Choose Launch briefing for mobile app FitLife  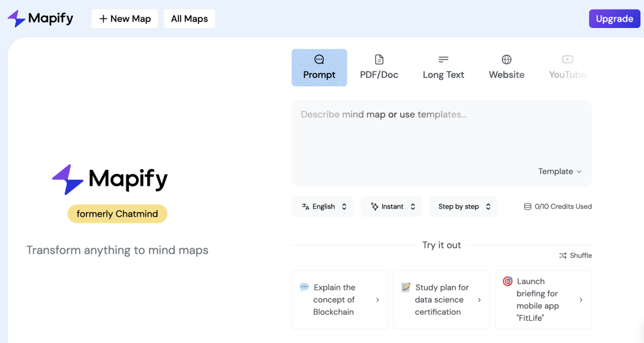pos(543,300)
